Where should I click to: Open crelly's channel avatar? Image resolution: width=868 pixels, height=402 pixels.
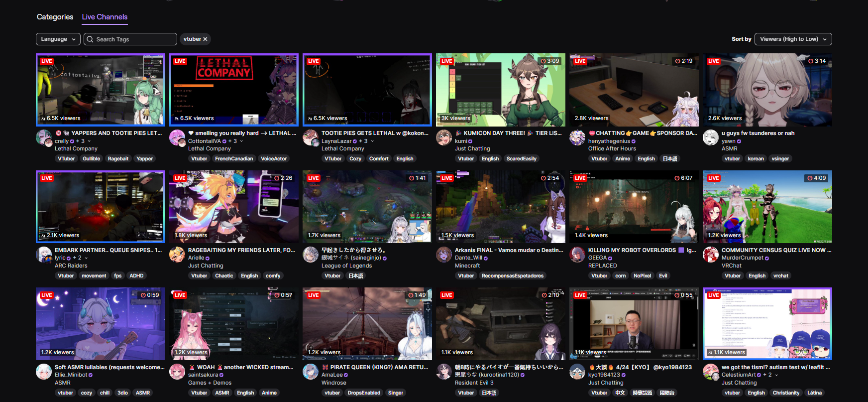pos(44,137)
